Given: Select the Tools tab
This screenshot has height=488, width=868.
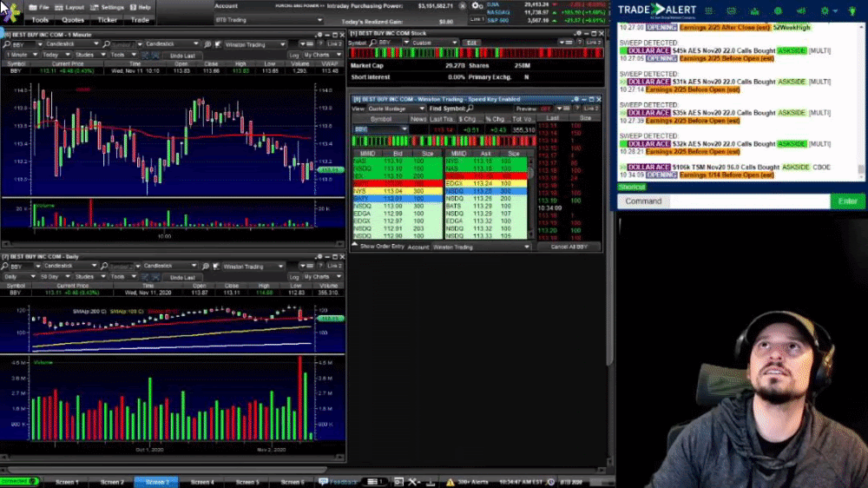Looking at the screenshot, I should click(40, 20).
